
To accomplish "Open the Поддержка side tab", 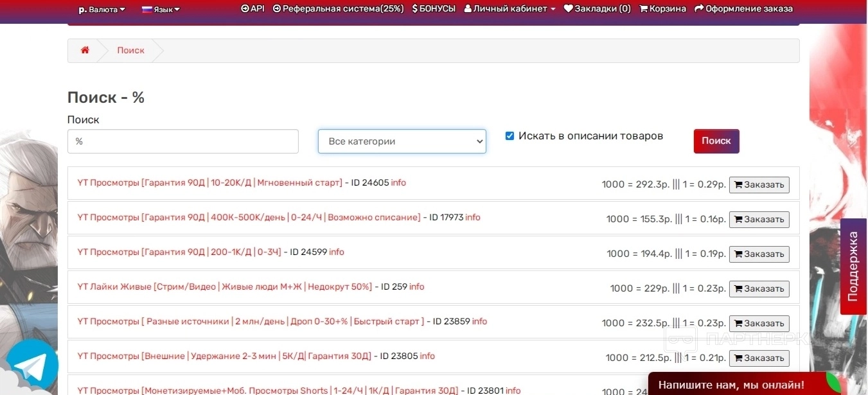I will [853, 267].
